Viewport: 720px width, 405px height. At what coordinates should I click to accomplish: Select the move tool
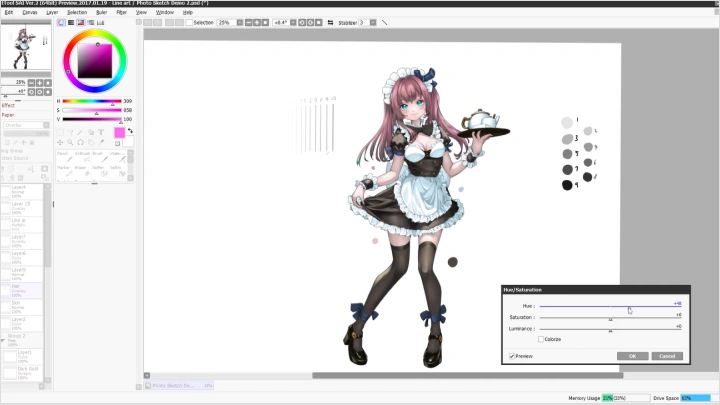[x=60, y=142]
